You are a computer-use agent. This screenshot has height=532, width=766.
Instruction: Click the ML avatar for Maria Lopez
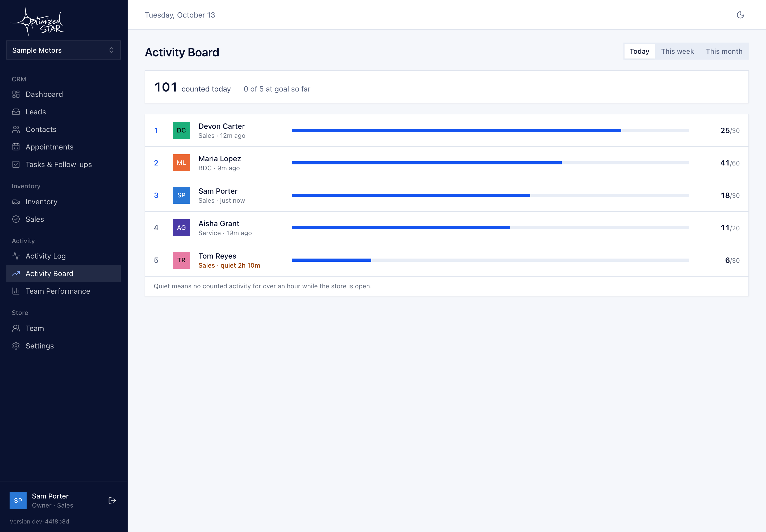[x=181, y=163]
